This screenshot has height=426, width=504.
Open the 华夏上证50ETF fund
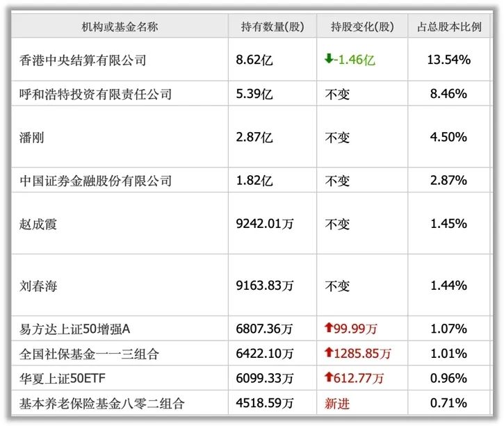(65, 378)
